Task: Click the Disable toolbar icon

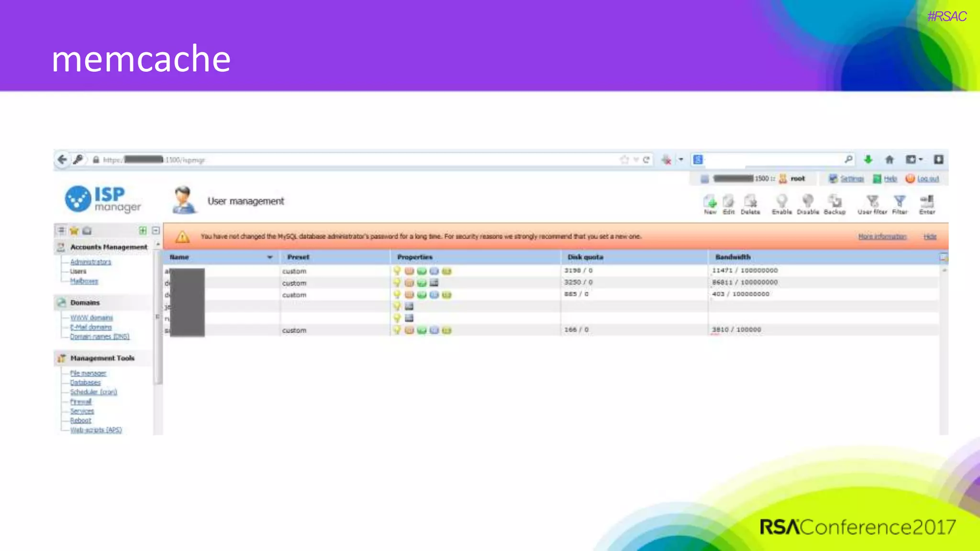Action: [808, 201]
